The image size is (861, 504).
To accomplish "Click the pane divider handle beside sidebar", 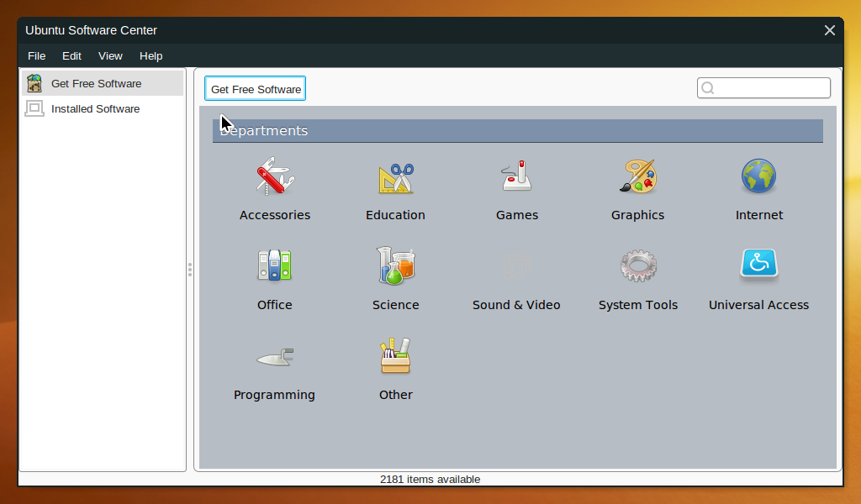I will pyautogui.click(x=190, y=270).
